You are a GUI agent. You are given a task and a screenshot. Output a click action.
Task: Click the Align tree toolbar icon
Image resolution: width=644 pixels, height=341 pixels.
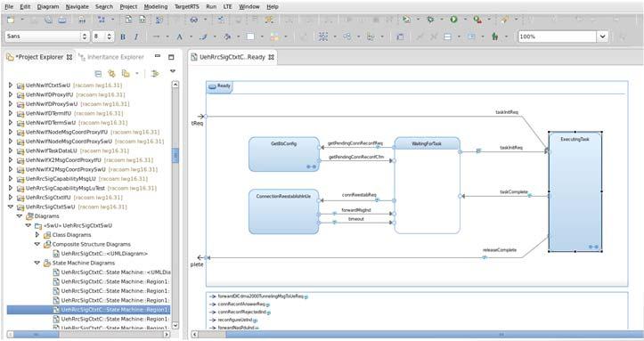click(371, 37)
